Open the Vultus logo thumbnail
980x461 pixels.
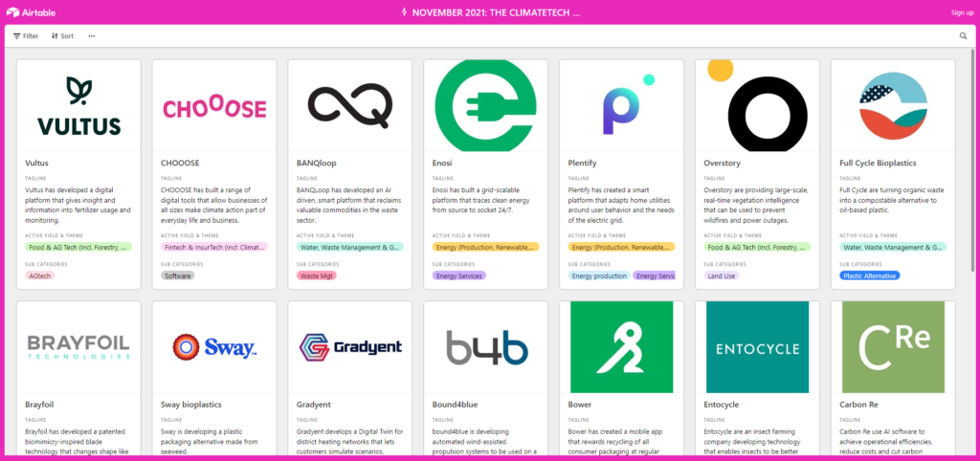(78, 105)
